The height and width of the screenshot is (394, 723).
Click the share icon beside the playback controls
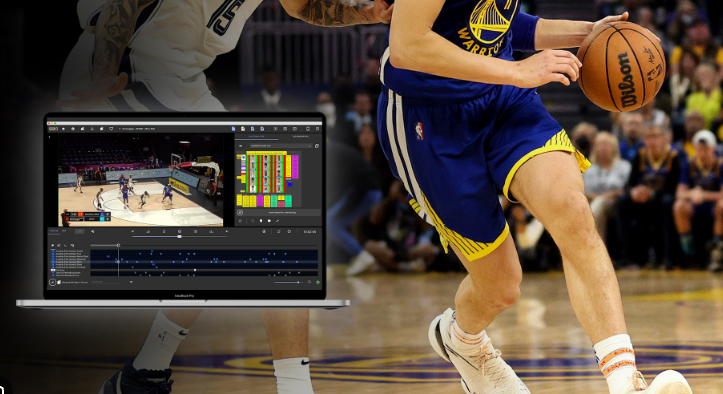coord(277,221)
